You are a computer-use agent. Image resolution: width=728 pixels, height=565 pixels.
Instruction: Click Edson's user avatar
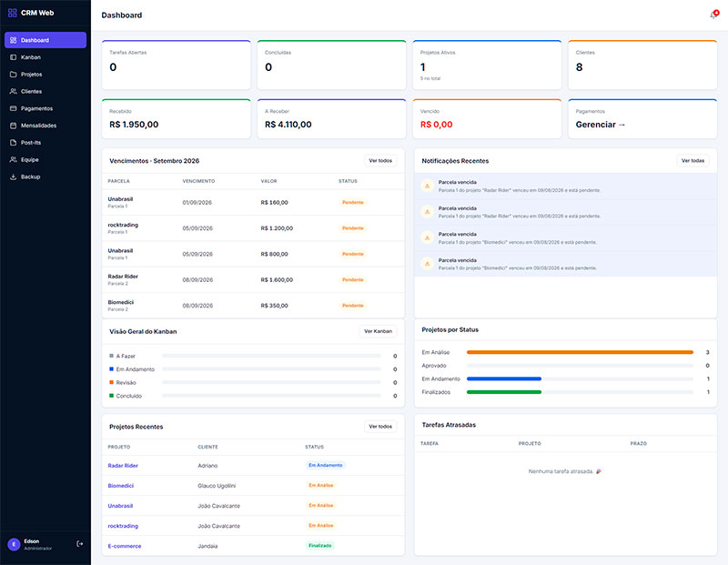click(x=14, y=544)
